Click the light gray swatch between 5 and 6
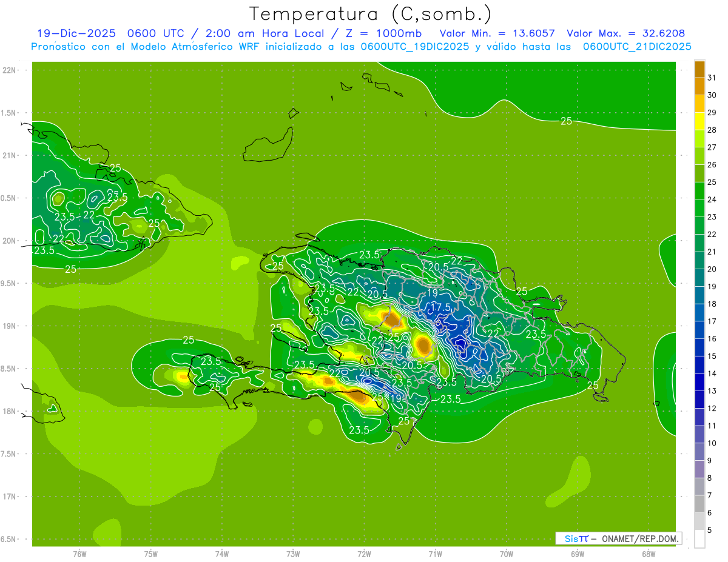The image size is (728, 562). click(699, 521)
